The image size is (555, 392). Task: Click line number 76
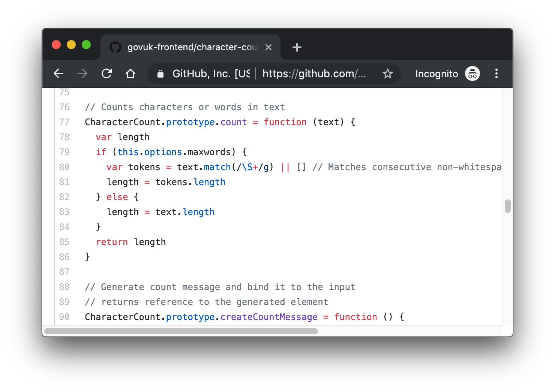coord(64,107)
